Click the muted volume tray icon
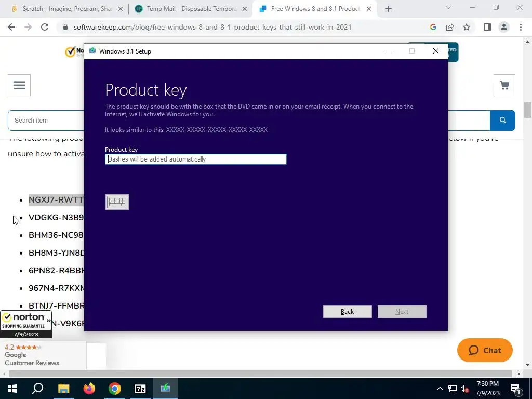Screen dimensions: 532x399 [x=464, y=389]
